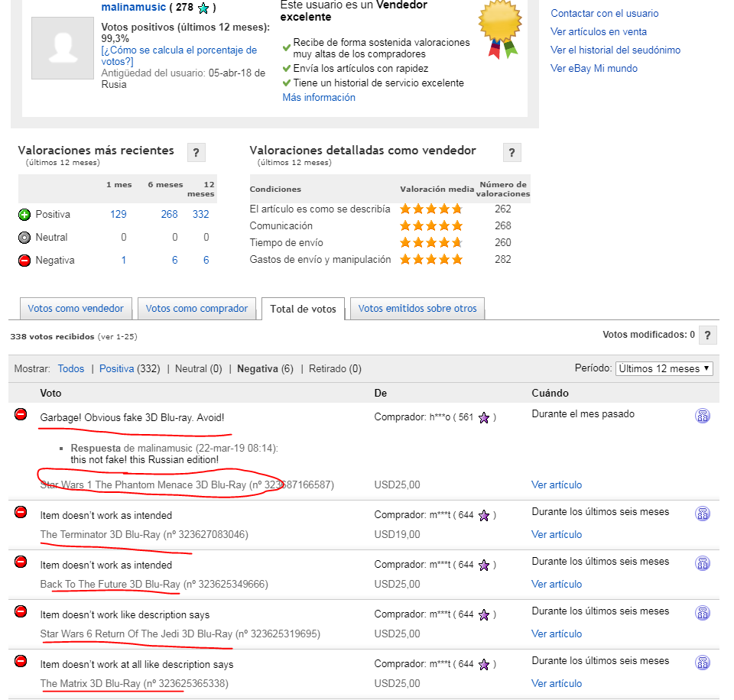Screen dimensions: 734x700
Task: Click the seller profile avatar placeholder
Action: pos(63,48)
